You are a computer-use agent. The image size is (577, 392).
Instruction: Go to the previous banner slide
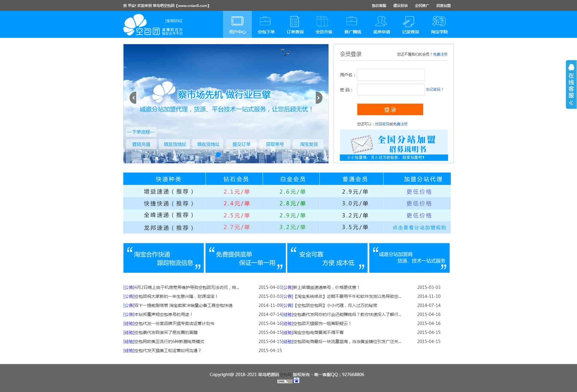133,98
